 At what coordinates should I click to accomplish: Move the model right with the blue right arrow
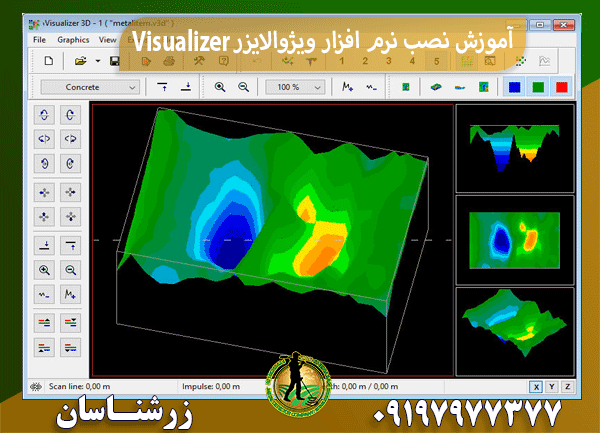pyautogui.click(x=70, y=192)
